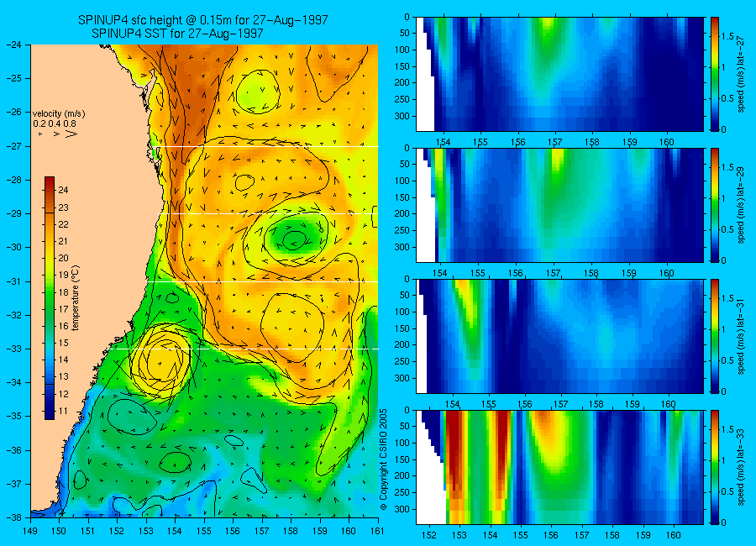
Task: Click the 'temperature (°C)' colorbar label
Action: pos(76,298)
